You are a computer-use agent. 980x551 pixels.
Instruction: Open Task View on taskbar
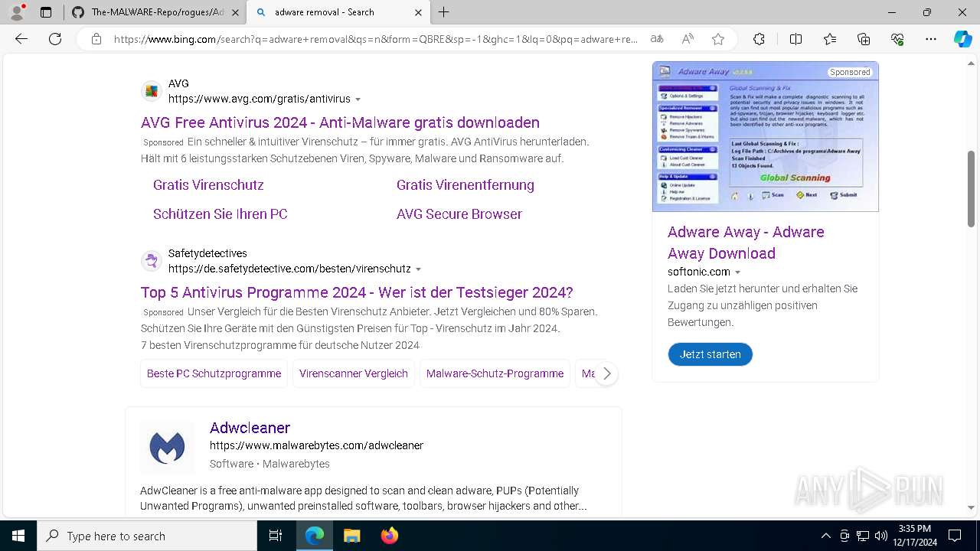[x=276, y=536]
